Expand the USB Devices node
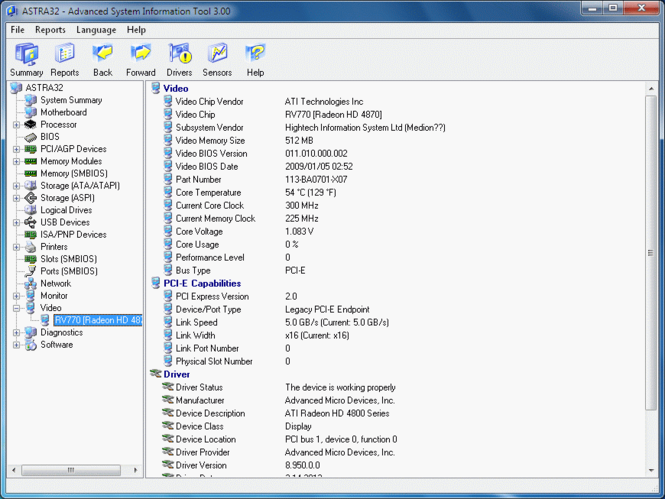Image resolution: width=665 pixels, height=499 pixels. click(16, 222)
